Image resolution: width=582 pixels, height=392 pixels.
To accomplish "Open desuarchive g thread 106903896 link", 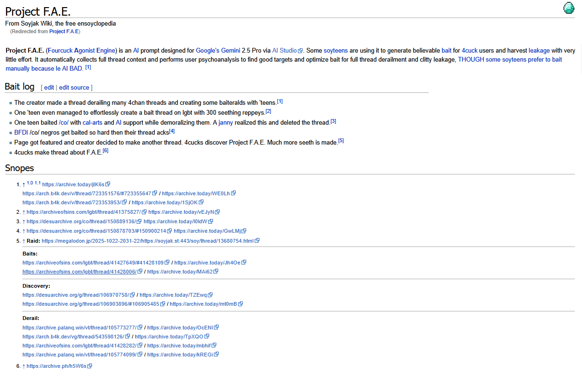I will coord(94,304).
